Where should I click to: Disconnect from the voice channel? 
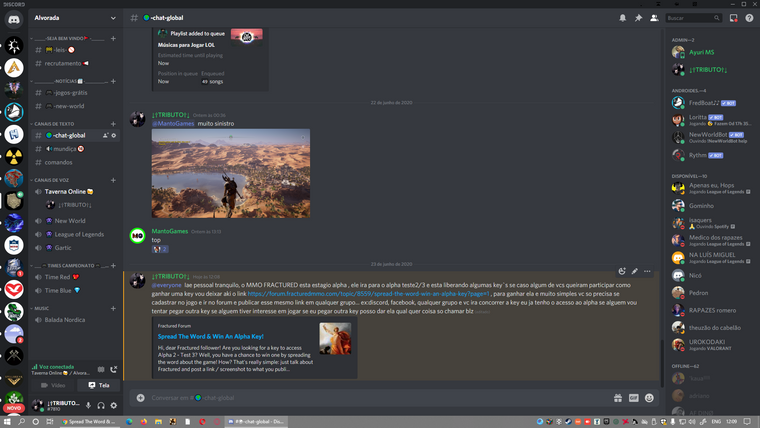114,370
